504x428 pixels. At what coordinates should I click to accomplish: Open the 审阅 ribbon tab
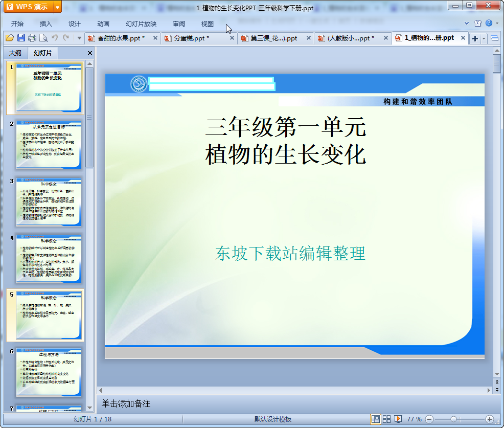tap(179, 24)
